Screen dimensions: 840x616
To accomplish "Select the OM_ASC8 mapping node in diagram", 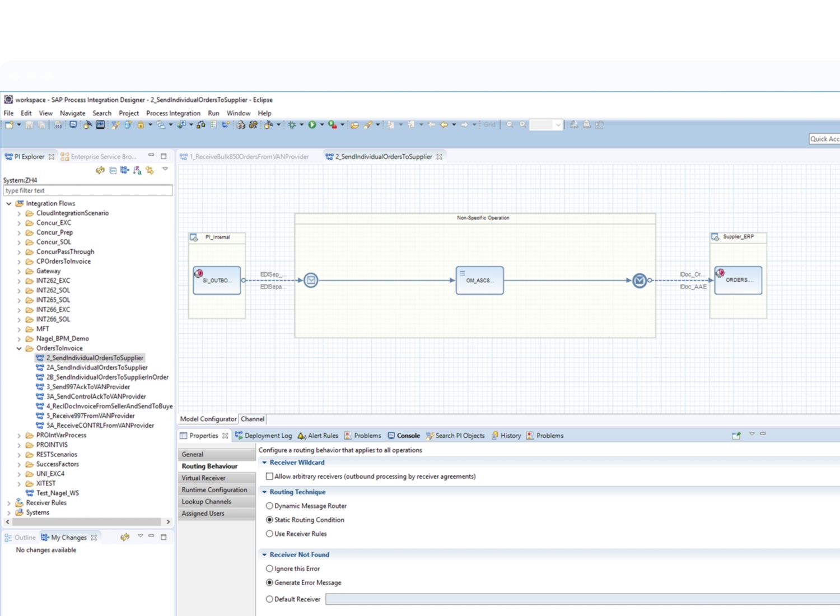I will coord(479,280).
